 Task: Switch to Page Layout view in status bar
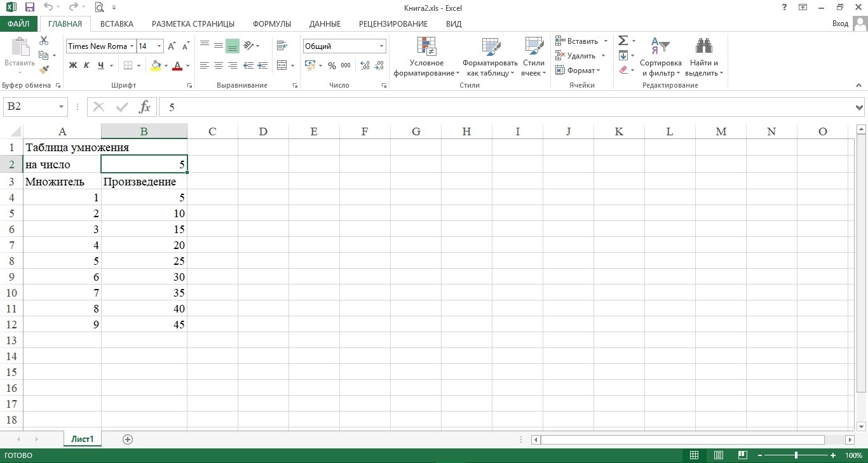[718, 455]
